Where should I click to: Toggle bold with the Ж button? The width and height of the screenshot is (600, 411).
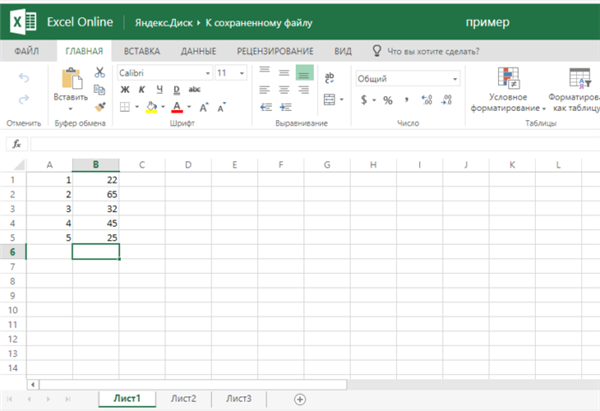click(x=125, y=90)
